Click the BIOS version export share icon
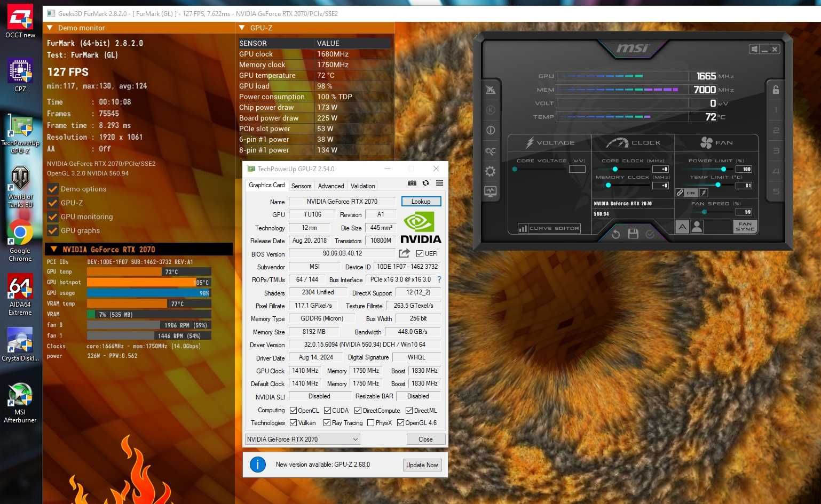This screenshot has width=821, height=504. point(405,253)
